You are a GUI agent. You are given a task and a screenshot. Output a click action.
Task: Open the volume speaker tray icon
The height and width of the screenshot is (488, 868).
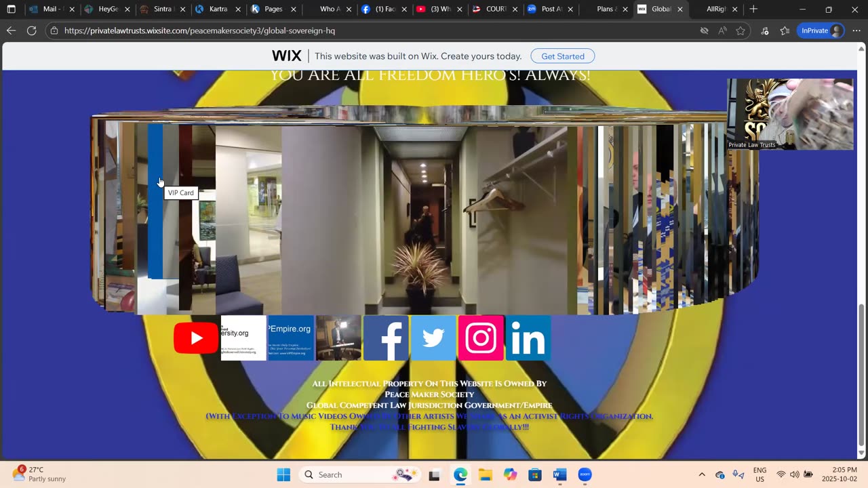pos(794,474)
